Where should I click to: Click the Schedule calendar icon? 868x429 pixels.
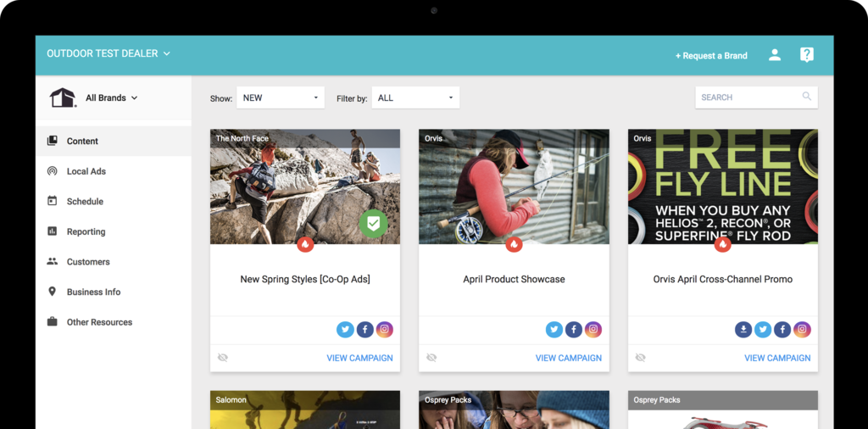pos(52,201)
